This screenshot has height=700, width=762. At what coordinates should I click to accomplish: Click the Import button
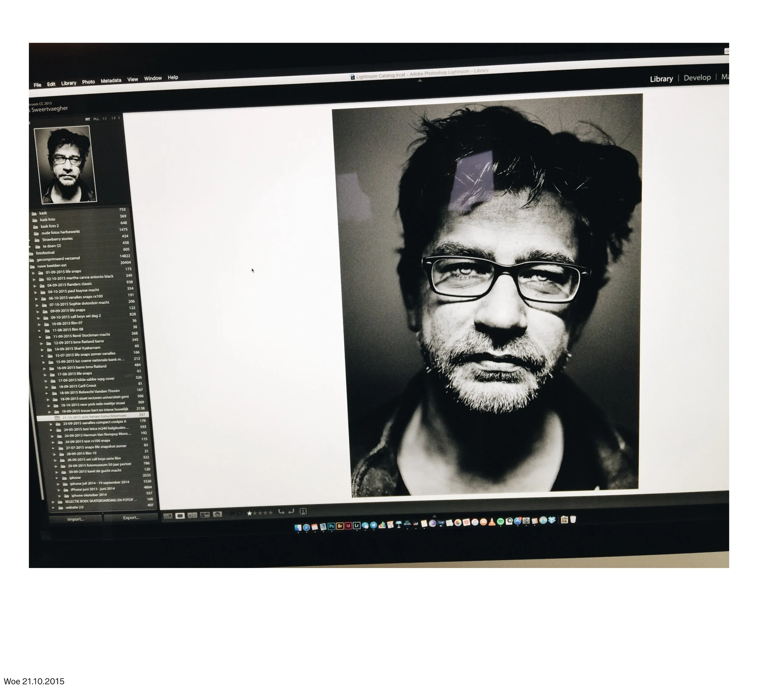pyautogui.click(x=75, y=519)
